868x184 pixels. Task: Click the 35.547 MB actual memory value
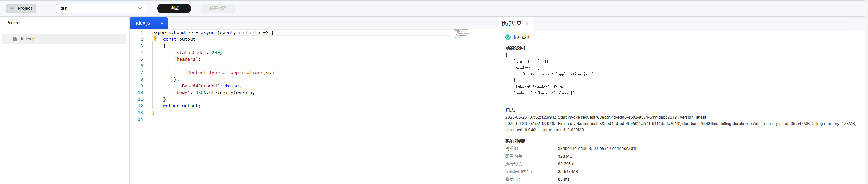tap(568, 172)
